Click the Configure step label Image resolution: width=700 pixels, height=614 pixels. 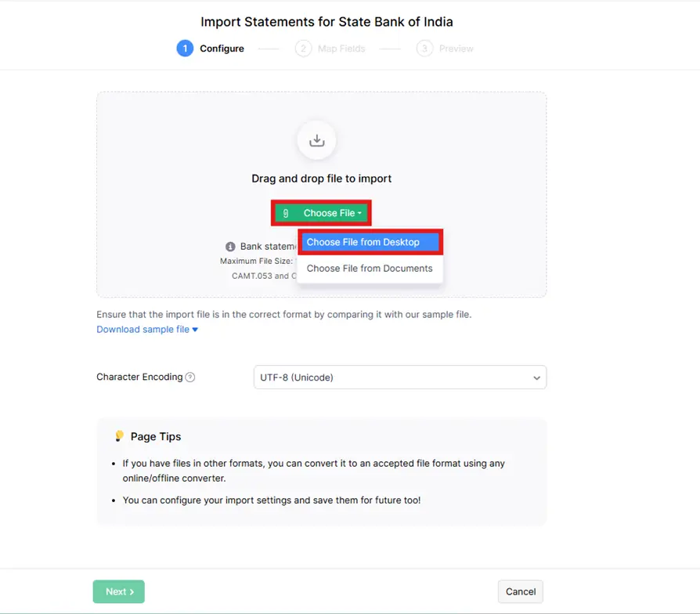coord(222,49)
